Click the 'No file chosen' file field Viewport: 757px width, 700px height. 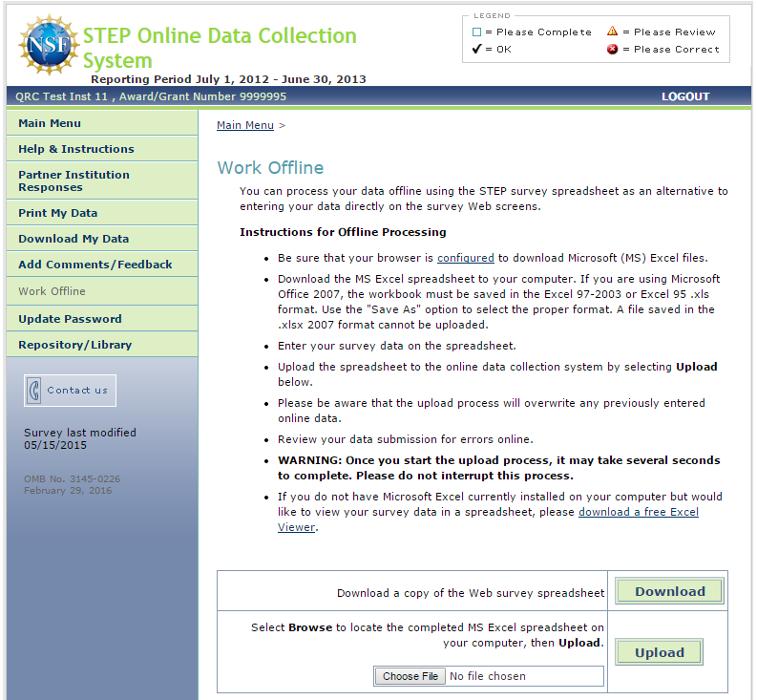pyautogui.click(x=488, y=676)
